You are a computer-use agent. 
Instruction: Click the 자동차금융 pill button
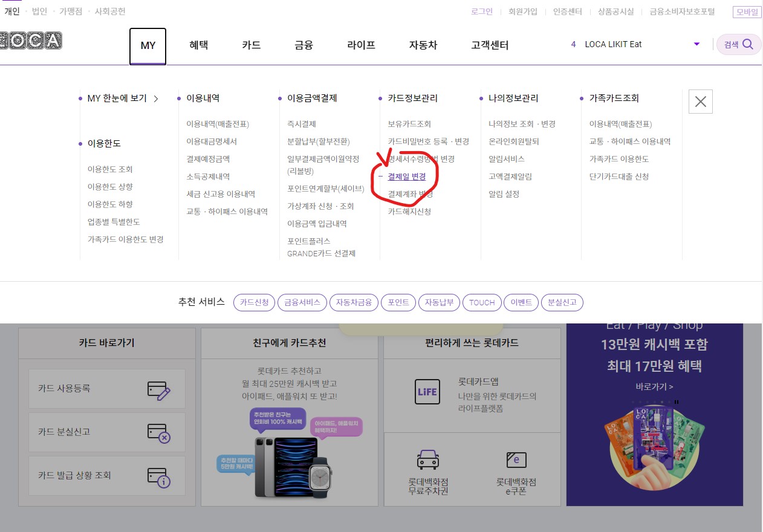click(354, 302)
